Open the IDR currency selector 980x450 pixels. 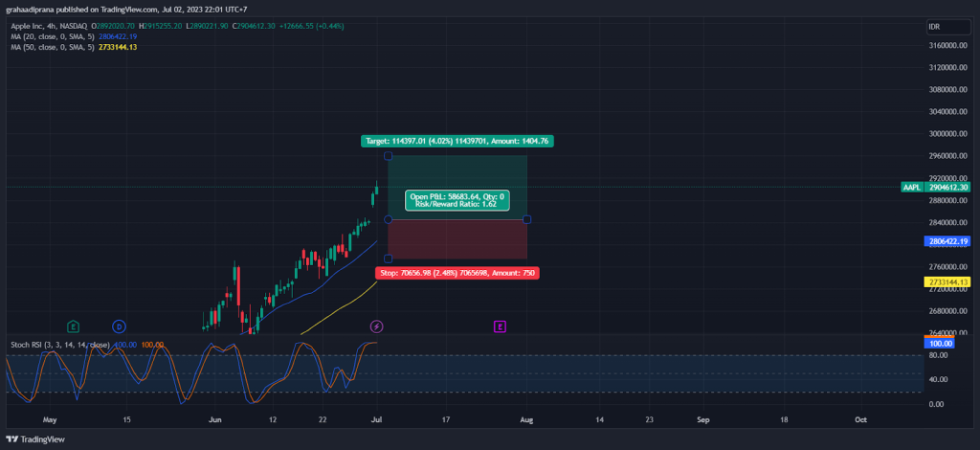point(947,27)
